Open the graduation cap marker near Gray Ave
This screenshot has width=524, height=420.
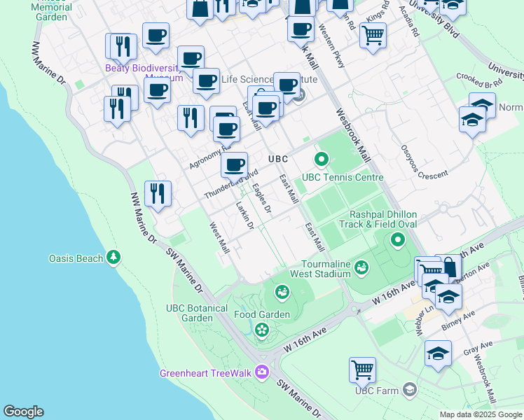[x=438, y=355]
